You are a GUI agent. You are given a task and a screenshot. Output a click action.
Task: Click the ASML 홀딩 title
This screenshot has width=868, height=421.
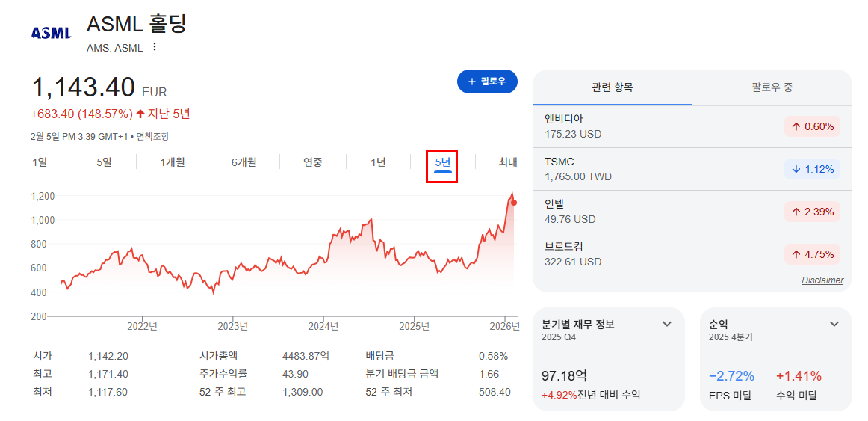tap(136, 24)
